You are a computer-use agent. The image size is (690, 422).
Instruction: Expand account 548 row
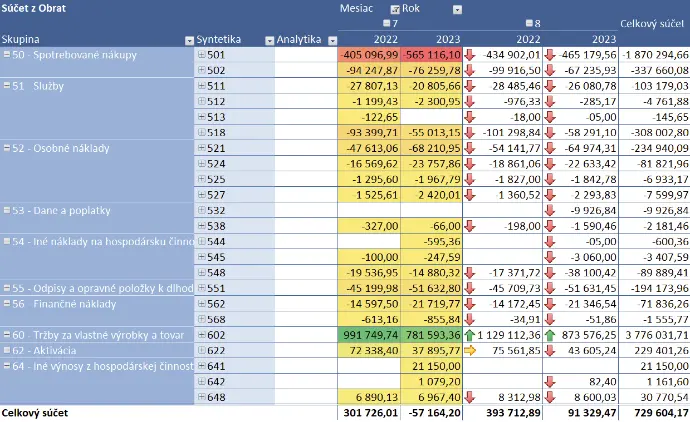[x=202, y=272]
